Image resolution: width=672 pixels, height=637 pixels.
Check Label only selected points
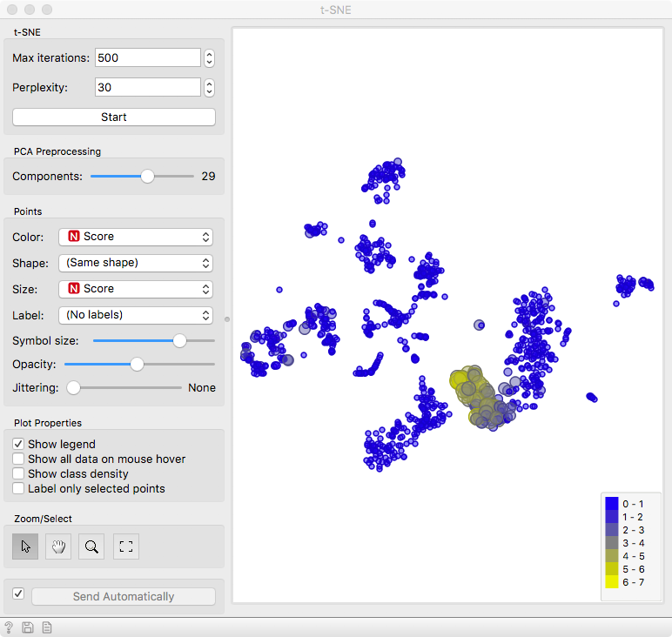click(x=18, y=488)
